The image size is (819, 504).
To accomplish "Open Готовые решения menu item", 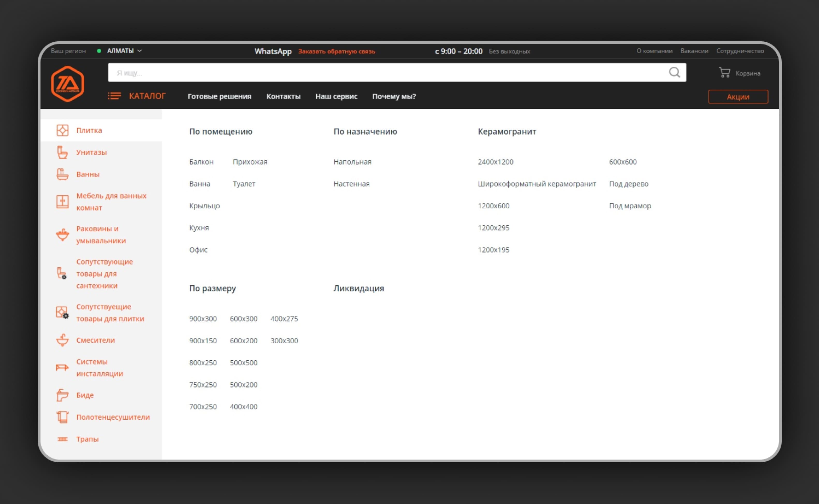I will tap(219, 96).
